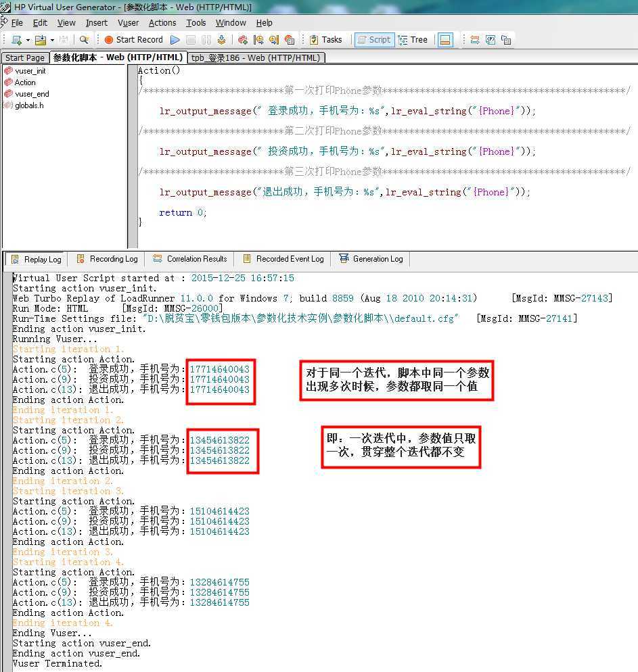Open the View menu
Viewport: 638px width, 672px height.
pyautogui.click(x=66, y=23)
